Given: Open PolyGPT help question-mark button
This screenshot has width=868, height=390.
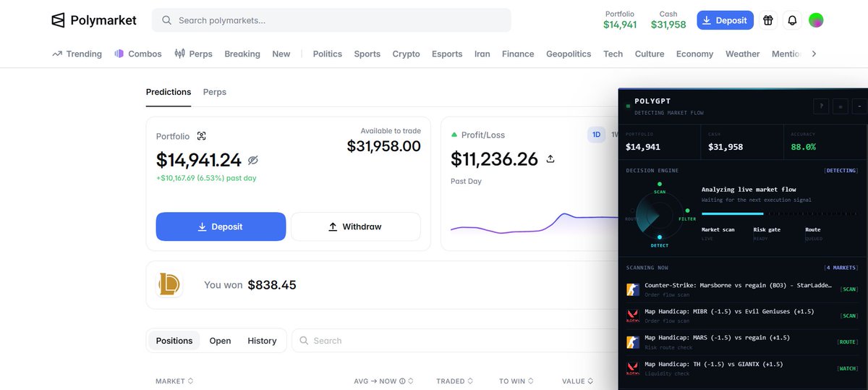Looking at the screenshot, I should (x=821, y=106).
